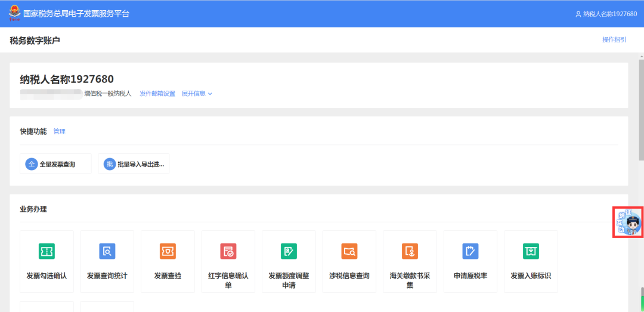Viewport: 644px width, 312px height.
Task: Click the 税务数字账户 page heading
Action: point(35,41)
